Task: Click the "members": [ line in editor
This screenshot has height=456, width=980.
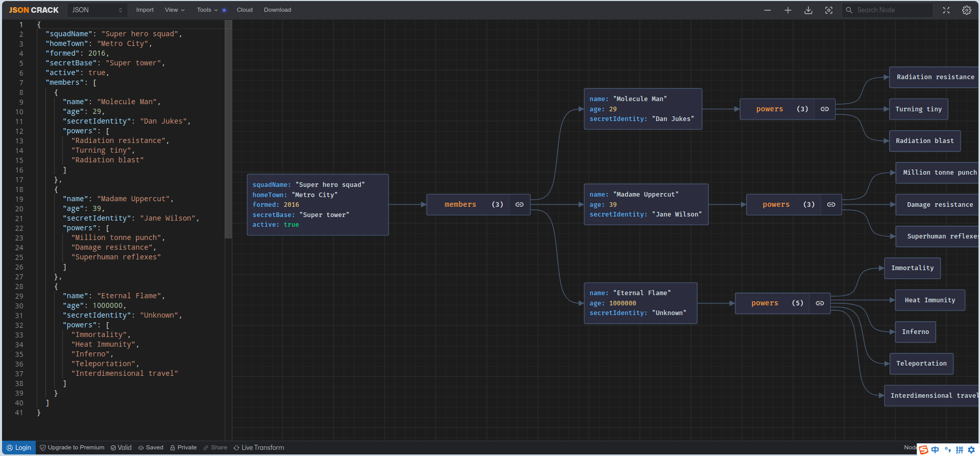Action: click(x=70, y=83)
